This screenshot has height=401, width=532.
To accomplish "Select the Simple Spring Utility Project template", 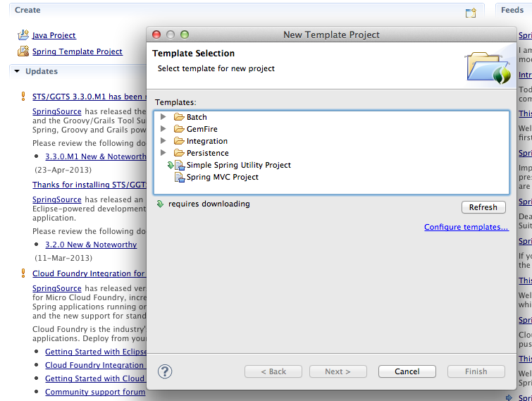I will tap(238, 165).
